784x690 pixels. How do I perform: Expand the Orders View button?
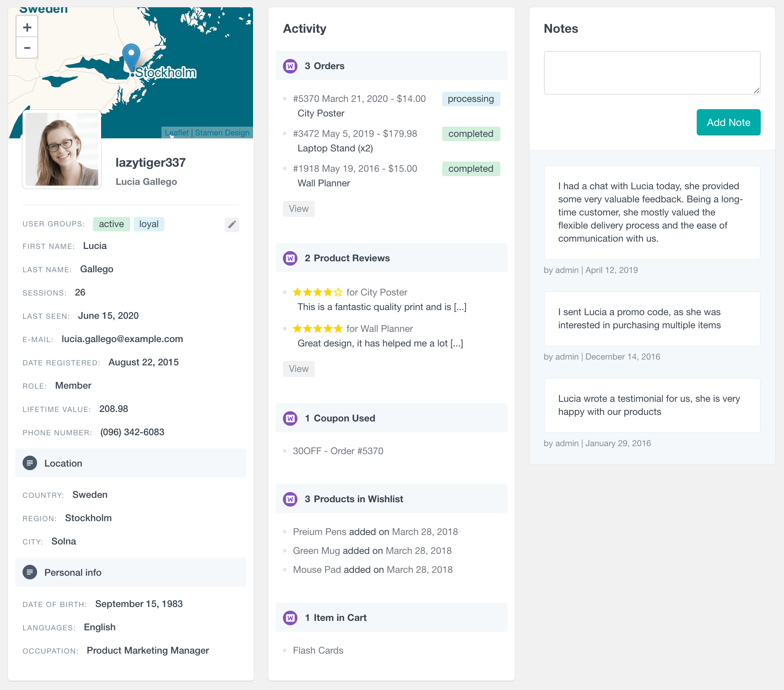tap(298, 207)
